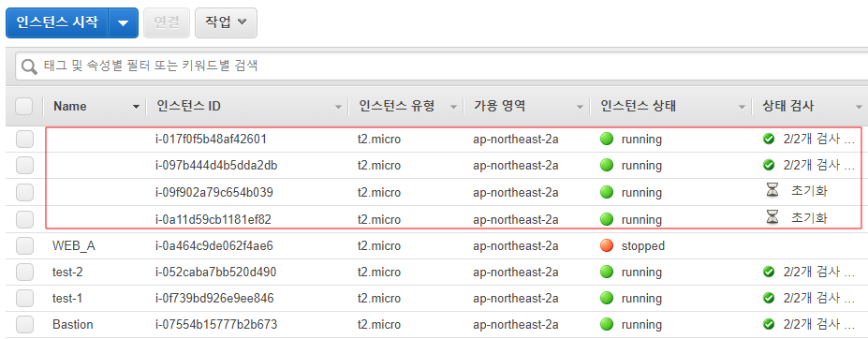Viewport: 868px width, 339px height.
Task: Click instance ID i-0f739bd926e9ee846
Action: click(214, 299)
